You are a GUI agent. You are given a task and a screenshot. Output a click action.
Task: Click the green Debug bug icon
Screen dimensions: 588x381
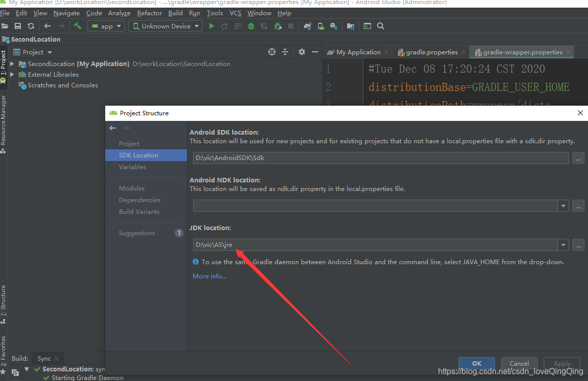pos(251,26)
